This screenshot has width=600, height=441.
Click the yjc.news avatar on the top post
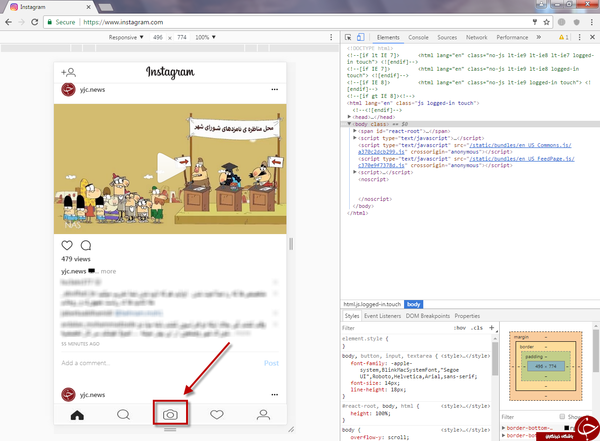68,89
